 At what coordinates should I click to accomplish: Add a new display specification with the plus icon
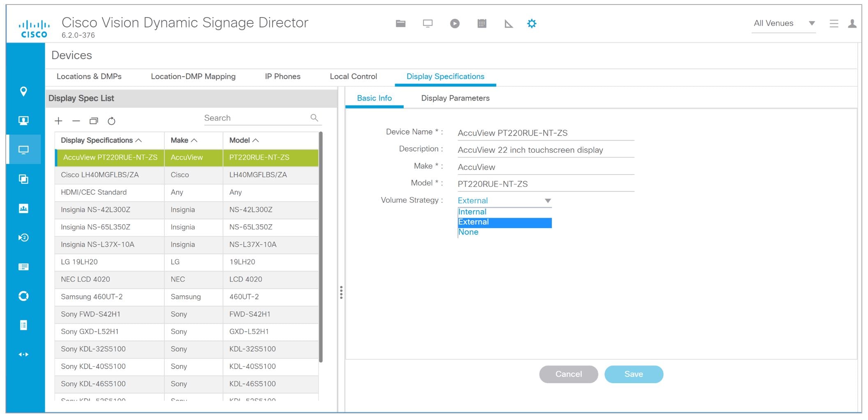[58, 121]
